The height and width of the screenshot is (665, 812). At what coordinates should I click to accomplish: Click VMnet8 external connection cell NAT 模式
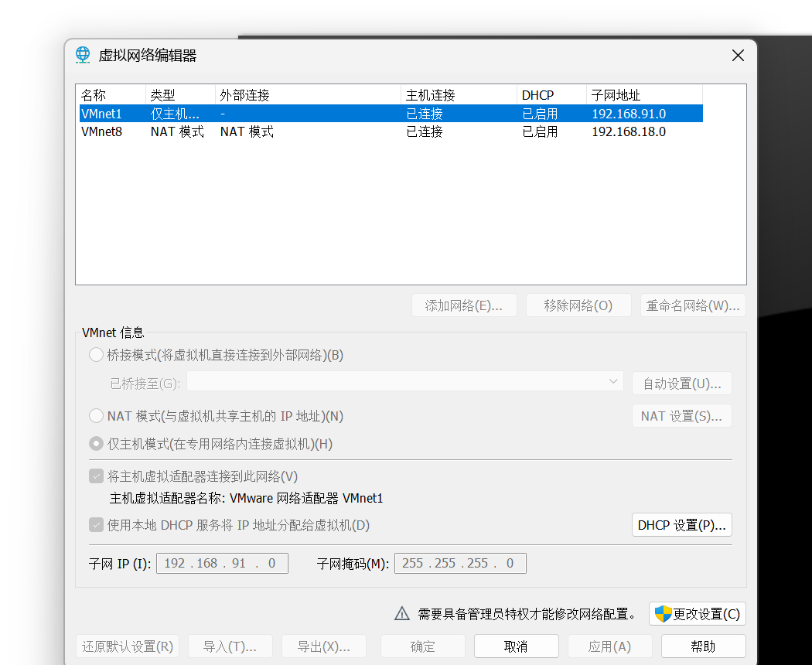tap(247, 131)
